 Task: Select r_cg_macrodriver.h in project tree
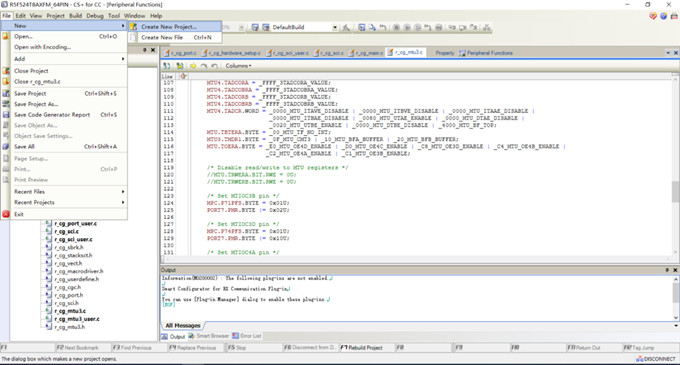79,271
